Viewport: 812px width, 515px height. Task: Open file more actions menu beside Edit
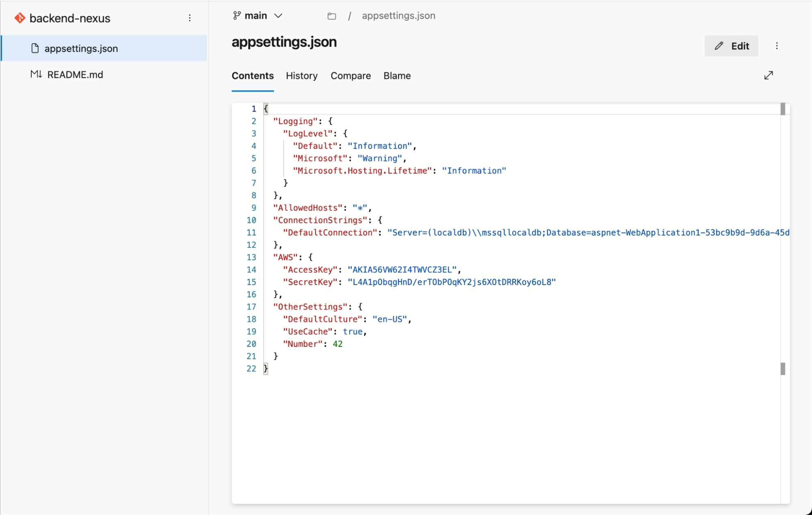pyautogui.click(x=777, y=46)
